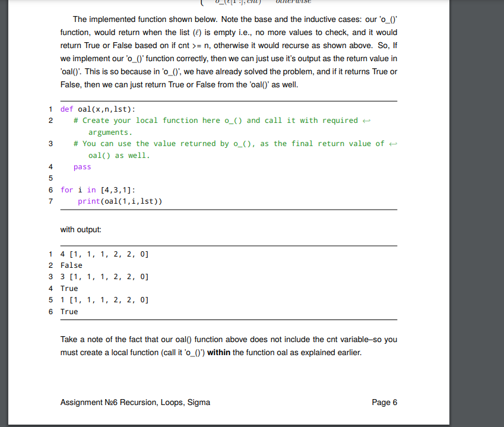
Task: Click the 'arguments.' comment continuation line
Action: click(110, 132)
